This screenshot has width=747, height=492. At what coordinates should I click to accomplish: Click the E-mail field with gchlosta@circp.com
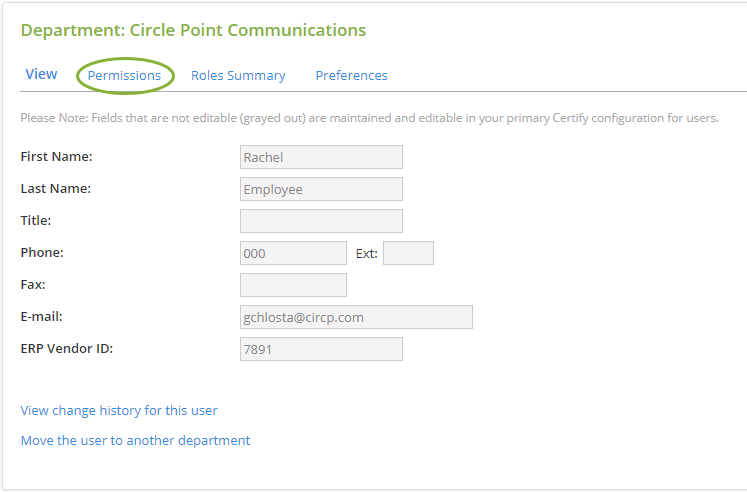pyautogui.click(x=356, y=317)
